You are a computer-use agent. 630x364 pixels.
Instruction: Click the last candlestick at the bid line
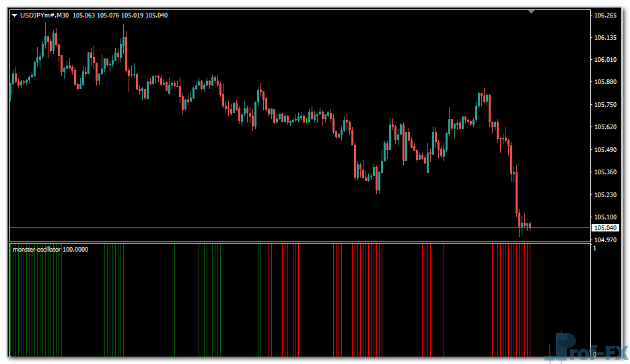pyautogui.click(x=530, y=226)
